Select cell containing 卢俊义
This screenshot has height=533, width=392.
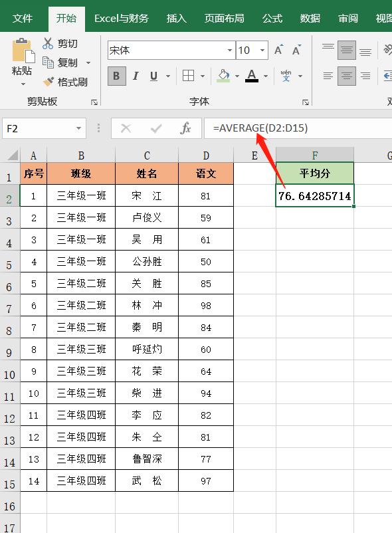tap(147, 217)
